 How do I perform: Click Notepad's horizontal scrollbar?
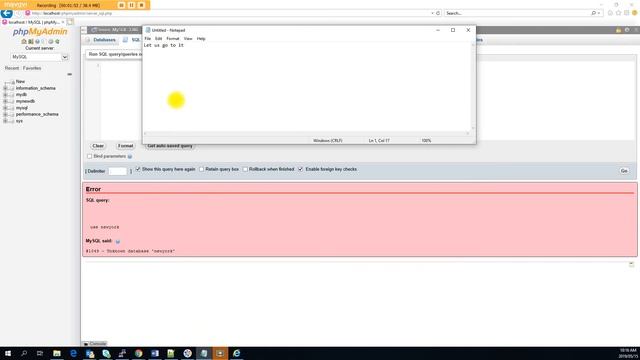pos(306,133)
